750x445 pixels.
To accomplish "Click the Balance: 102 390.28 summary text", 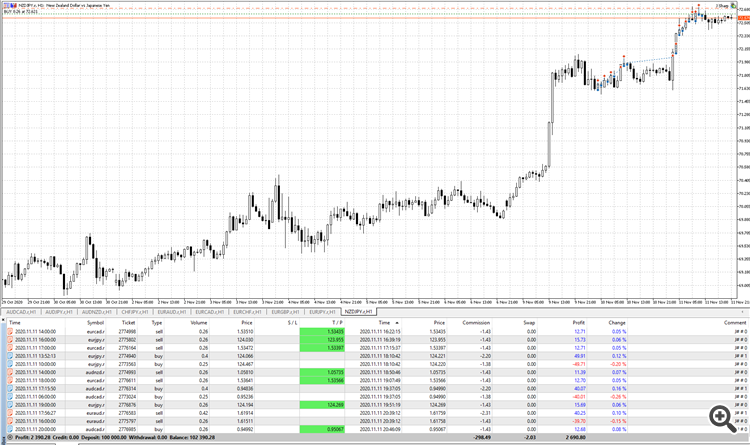I will point(191,437).
